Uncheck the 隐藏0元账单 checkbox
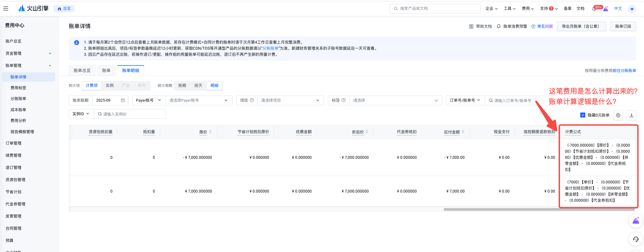Image resolution: width=644 pixels, height=252 pixels. [x=583, y=115]
